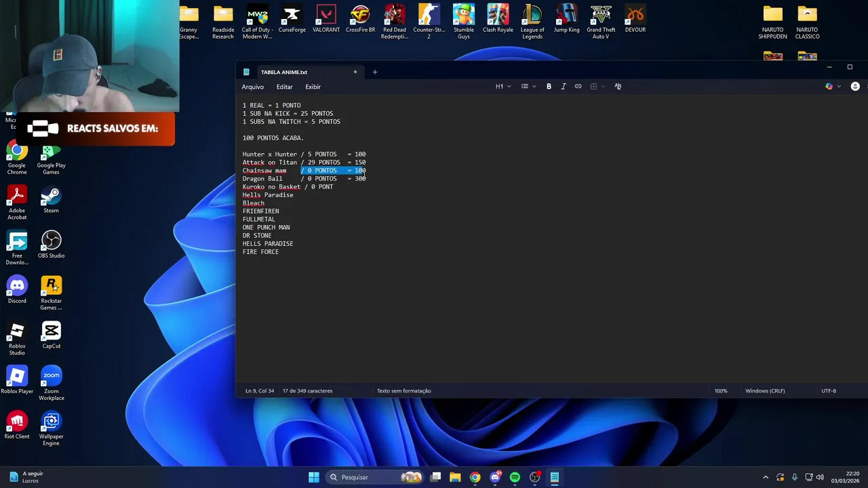Open NARUTO CLASSICO desktop folder
The image size is (868, 488).
click(x=807, y=22)
